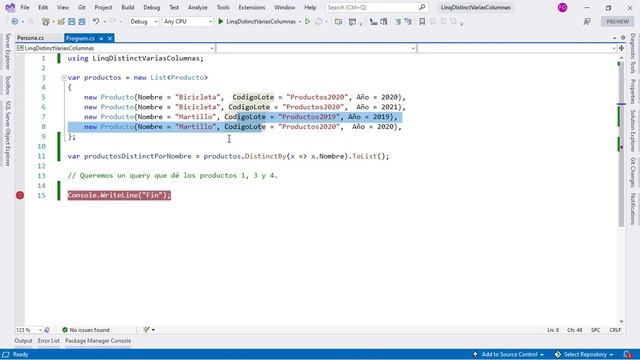Open the Extensions menu
640x360 pixels.
[251, 7]
